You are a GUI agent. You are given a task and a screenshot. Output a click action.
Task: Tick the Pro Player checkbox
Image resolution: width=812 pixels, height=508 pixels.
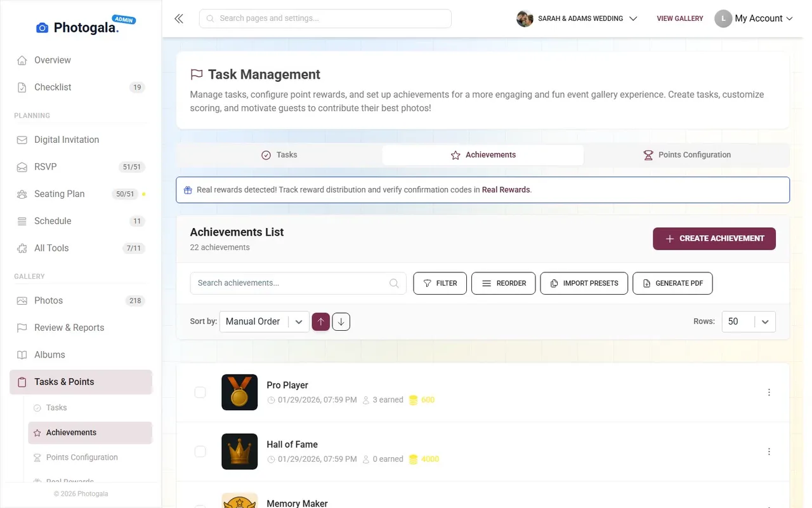click(x=200, y=392)
